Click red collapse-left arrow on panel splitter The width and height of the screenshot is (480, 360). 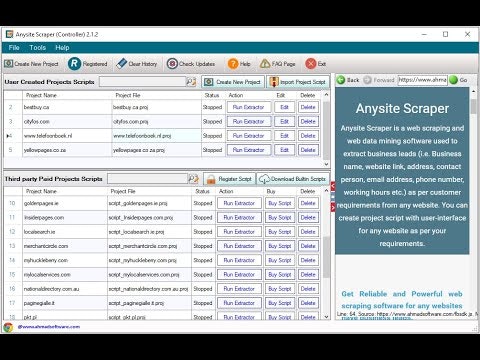click(x=333, y=186)
